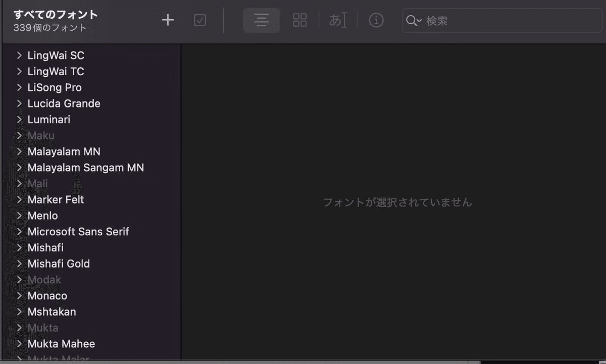Expand Mshtakan font chevron
The image size is (606, 364).
click(19, 312)
